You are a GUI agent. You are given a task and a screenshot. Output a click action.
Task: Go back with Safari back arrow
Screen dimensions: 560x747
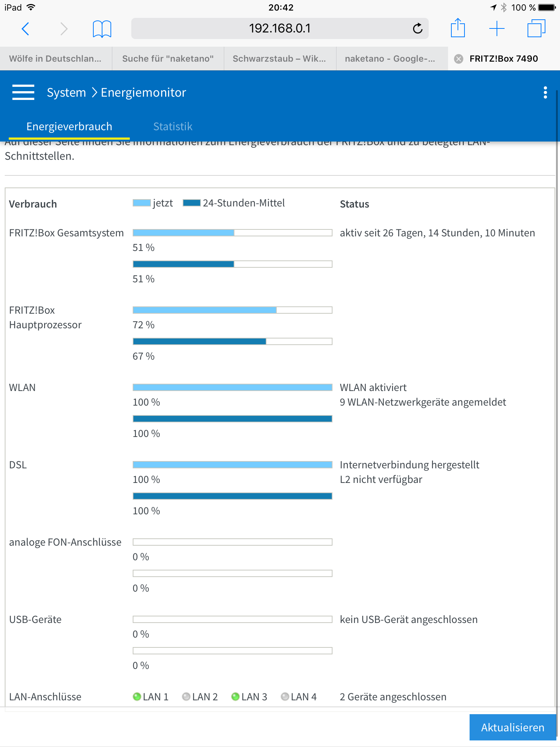[25, 28]
